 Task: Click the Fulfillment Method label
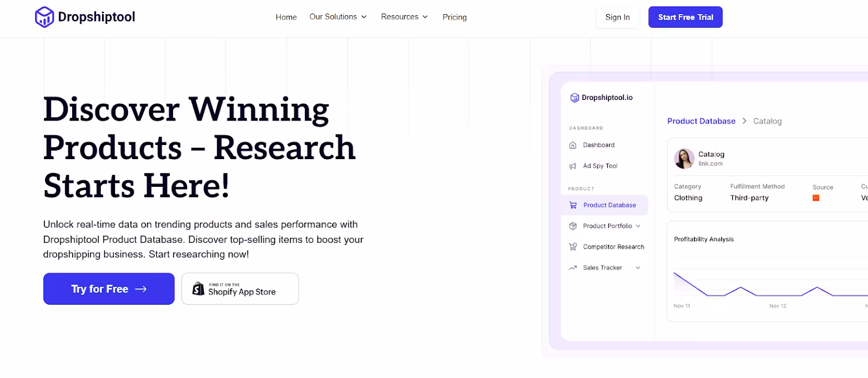coord(757,186)
